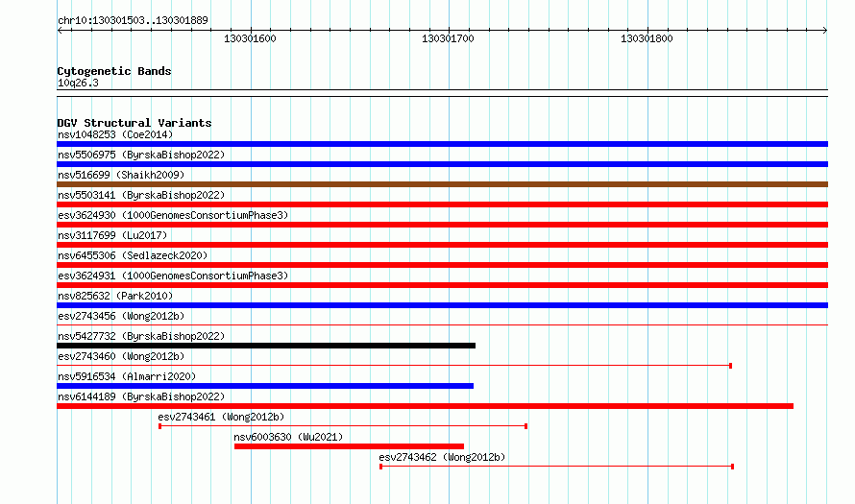Click the esv2743462 (Wong2012b) label

tap(442, 457)
